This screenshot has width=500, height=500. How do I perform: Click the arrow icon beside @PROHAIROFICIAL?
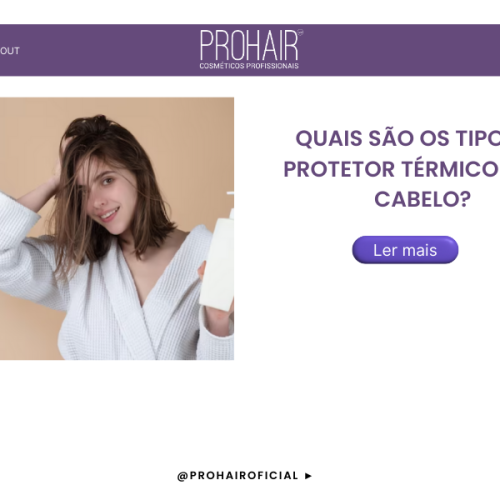point(308,476)
